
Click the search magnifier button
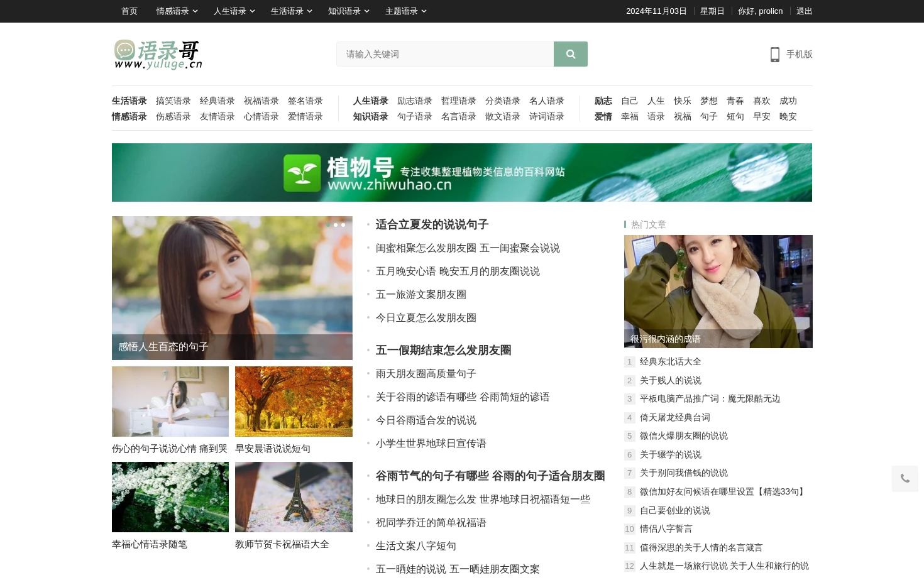[x=570, y=54]
